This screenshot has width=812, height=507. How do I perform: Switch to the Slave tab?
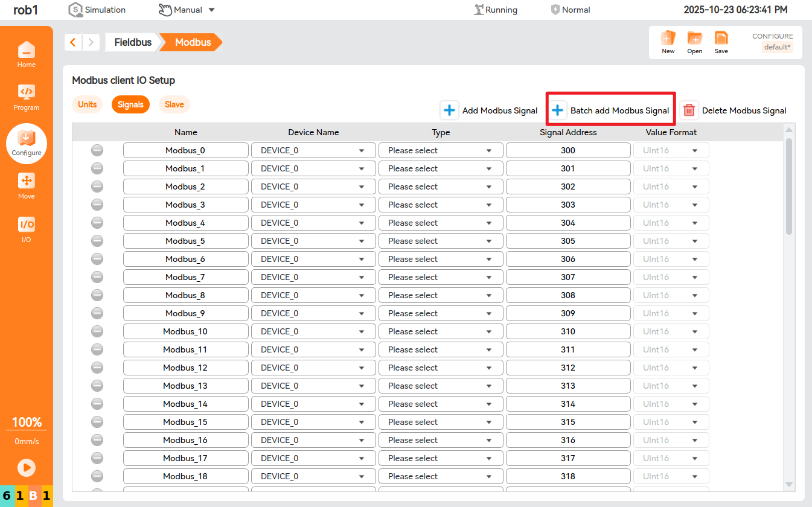coord(174,104)
